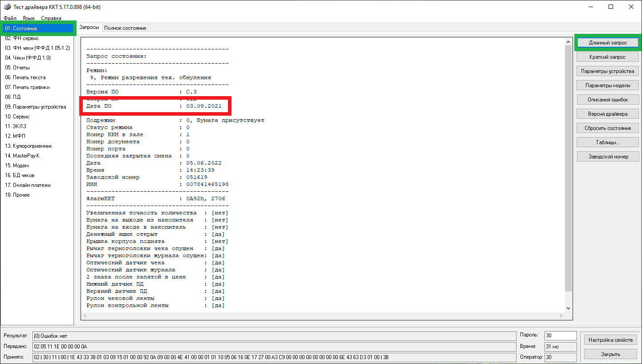Screen dimensions: 642x364
Task: Open the Файл menu
Action: [10, 18]
